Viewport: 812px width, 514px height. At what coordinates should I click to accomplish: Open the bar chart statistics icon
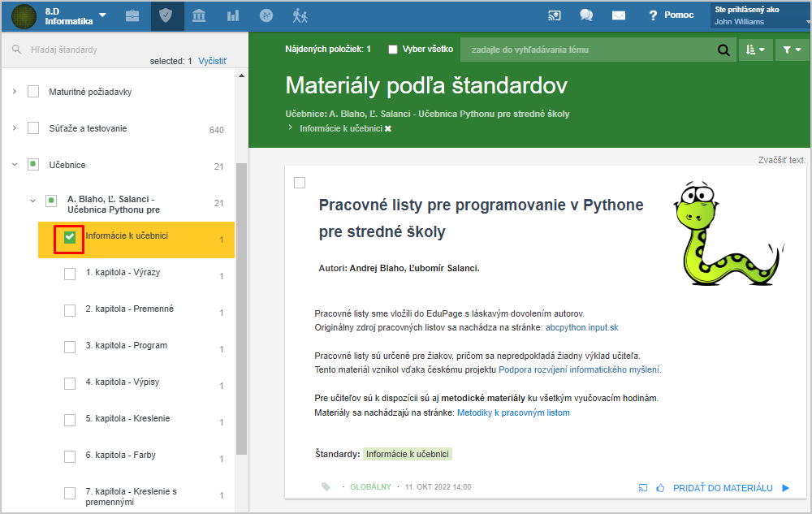pos(233,16)
